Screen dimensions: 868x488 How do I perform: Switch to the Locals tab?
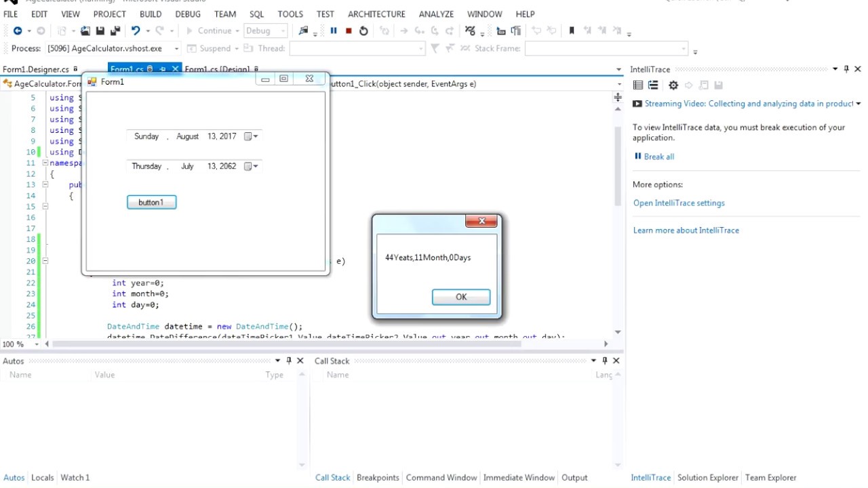42,477
